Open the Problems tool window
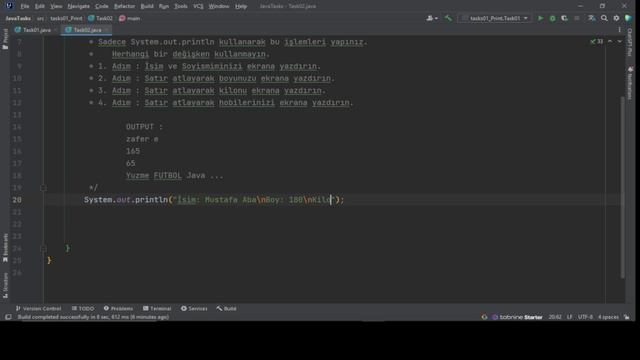Image resolution: width=640 pixels, height=360 pixels. click(x=118, y=308)
